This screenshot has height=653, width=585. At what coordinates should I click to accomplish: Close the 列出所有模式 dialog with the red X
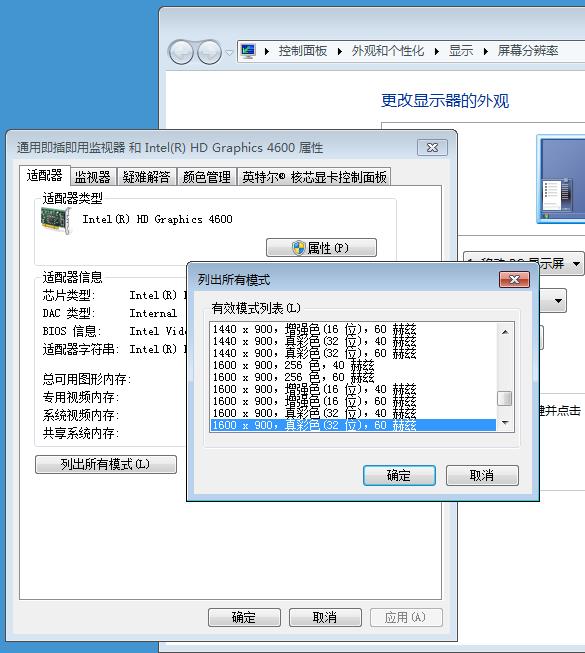[514, 279]
